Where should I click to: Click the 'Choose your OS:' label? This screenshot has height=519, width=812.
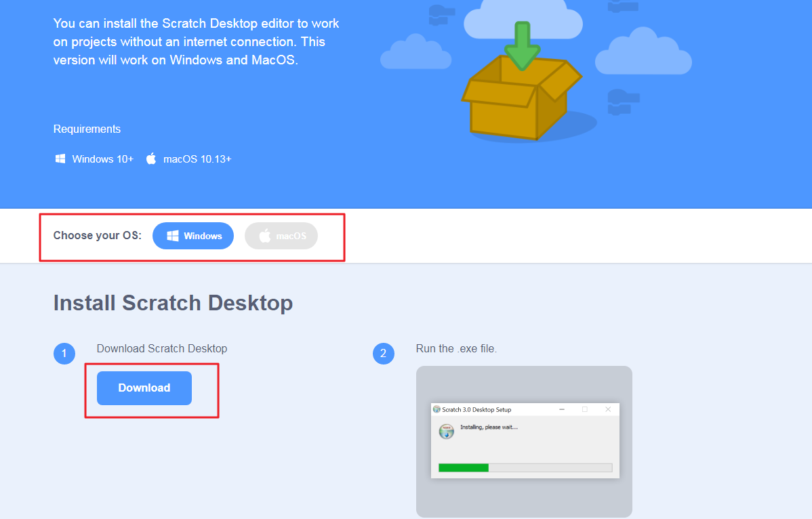click(x=98, y=235)
